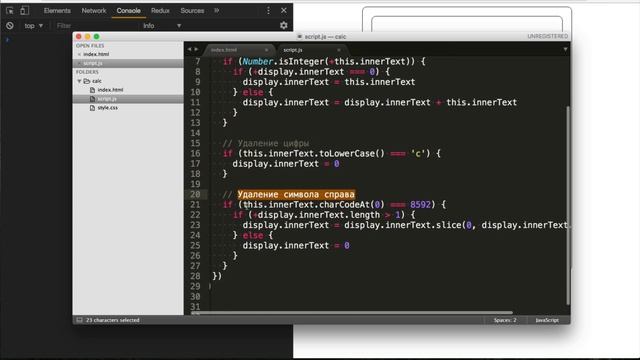
Task: Click line number 20 in the gutter
Action: pos(195,194)
